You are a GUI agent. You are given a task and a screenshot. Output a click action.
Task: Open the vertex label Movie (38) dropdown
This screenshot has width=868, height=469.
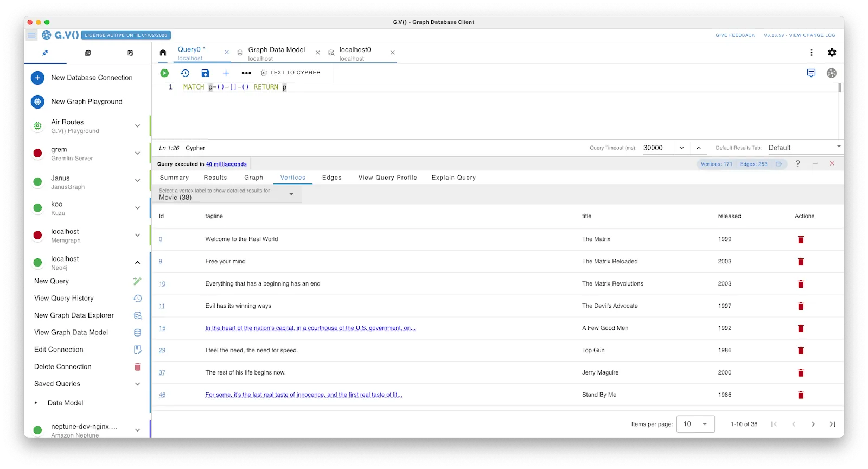(227, 194)
